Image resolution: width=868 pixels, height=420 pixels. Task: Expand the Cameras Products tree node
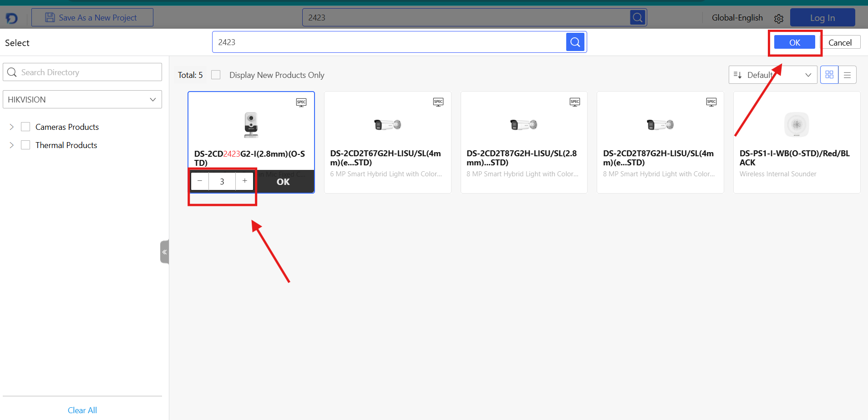click(x=12, y=127)
